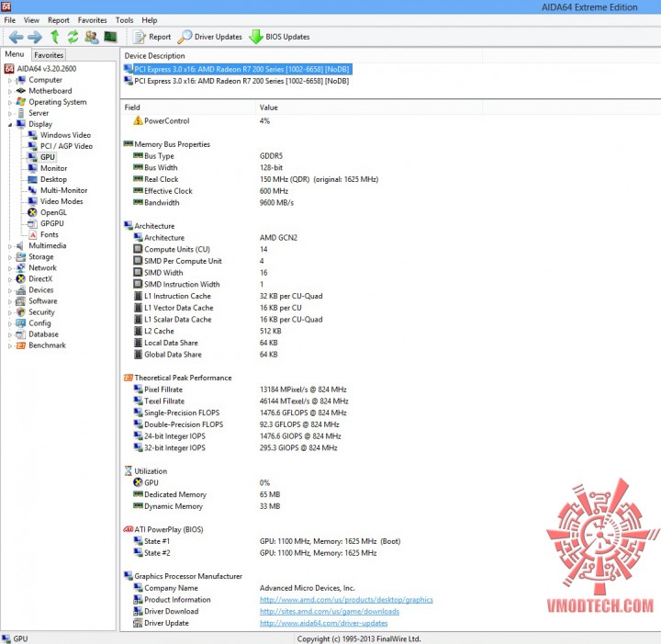Viewport: 661px width, 644px height.
Task: Click the ATI PowerPlay (BIOS) icon
Action: pyautogui.click(x=129, y=529)
